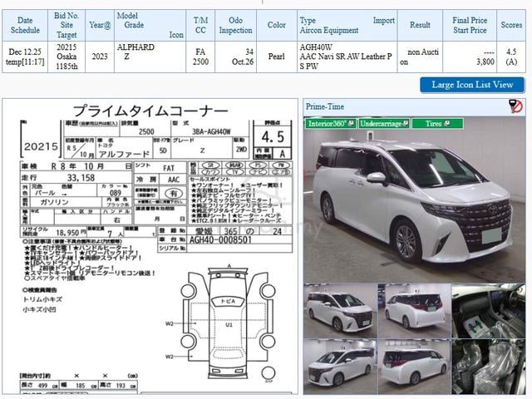Click the no-key icon in Prime-Time header
Image resolution: width=532 pixels, height=399 pixels.
(515, 106)
